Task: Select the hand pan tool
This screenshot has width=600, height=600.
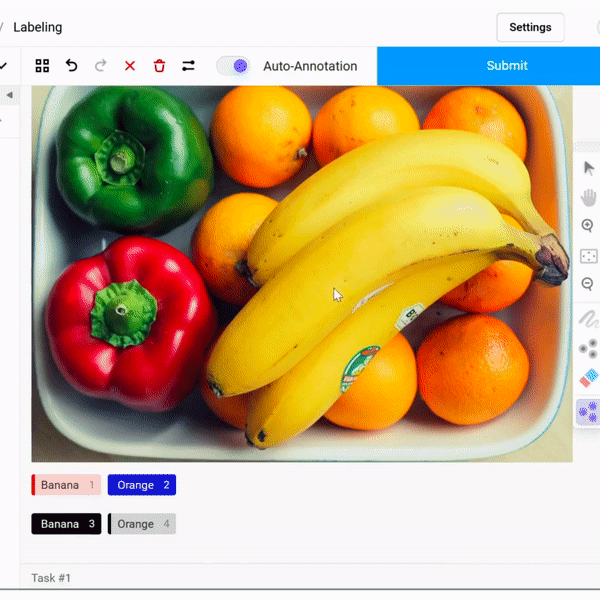Action: point(589,198)
